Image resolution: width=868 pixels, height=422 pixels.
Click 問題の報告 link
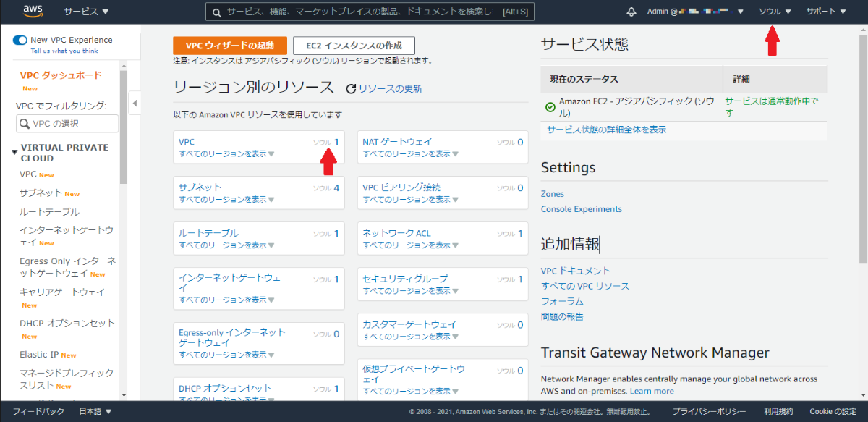coord(562,317)
